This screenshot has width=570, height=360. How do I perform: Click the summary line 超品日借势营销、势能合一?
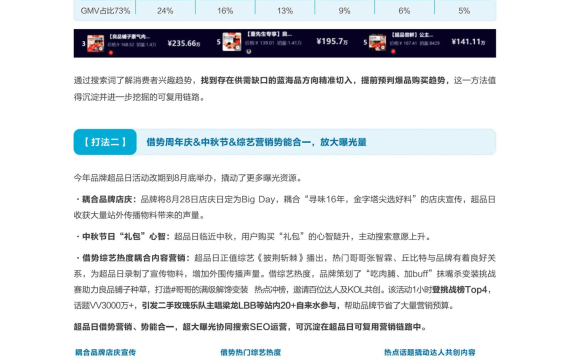(124, 327)
